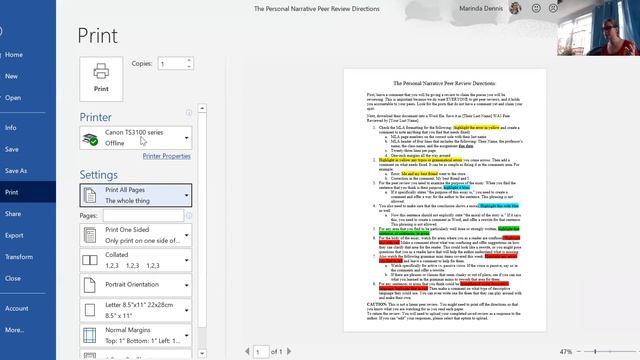The image size is (640, 360).
Task: Click the Pages range input field
Action: point(143,216)
